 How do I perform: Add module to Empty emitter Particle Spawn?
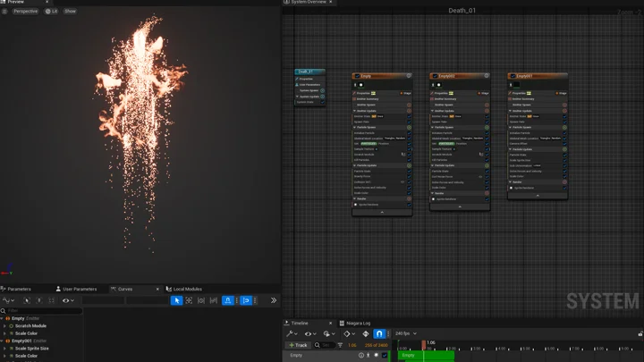coord(409,127)
